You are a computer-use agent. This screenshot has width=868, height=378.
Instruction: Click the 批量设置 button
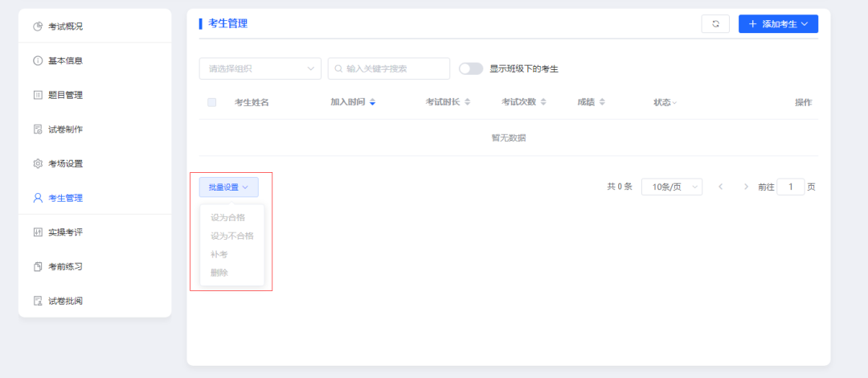pyautogui.click(x=228, y=187)
